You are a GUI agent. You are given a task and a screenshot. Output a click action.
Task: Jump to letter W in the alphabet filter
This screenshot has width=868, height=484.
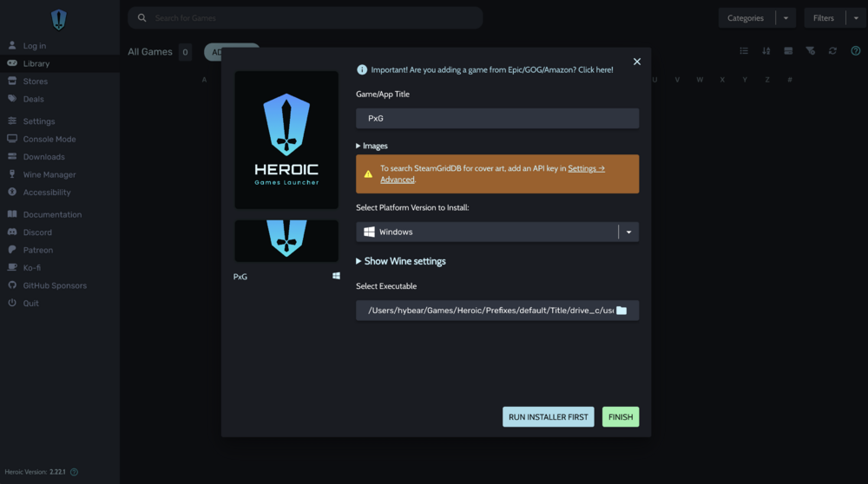tap(700, 80)
